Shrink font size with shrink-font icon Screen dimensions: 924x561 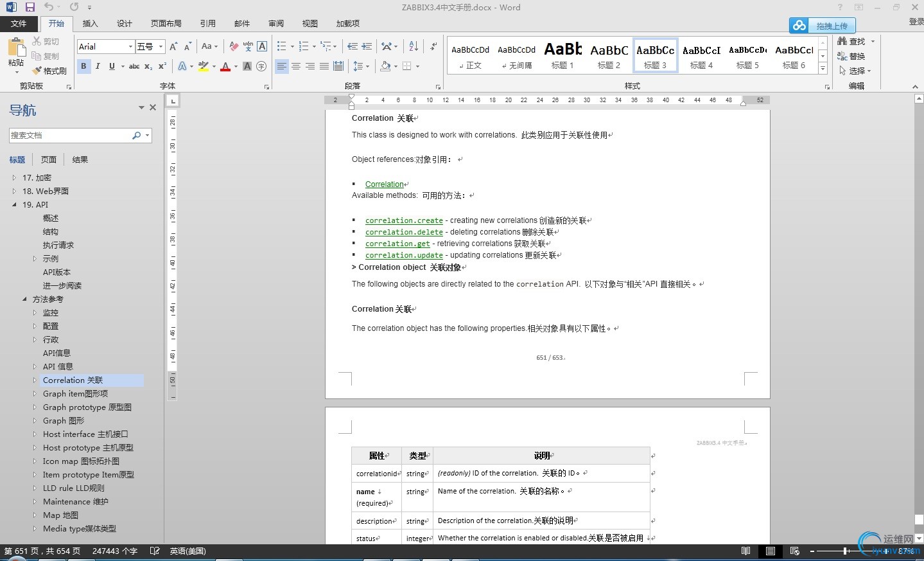[187, 46]
